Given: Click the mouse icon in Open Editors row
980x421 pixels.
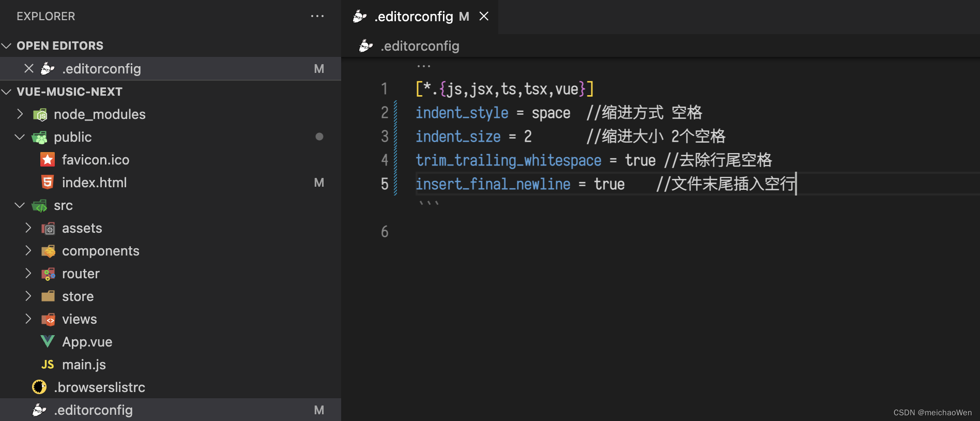Looking at the screenshot, I should 48,69.
